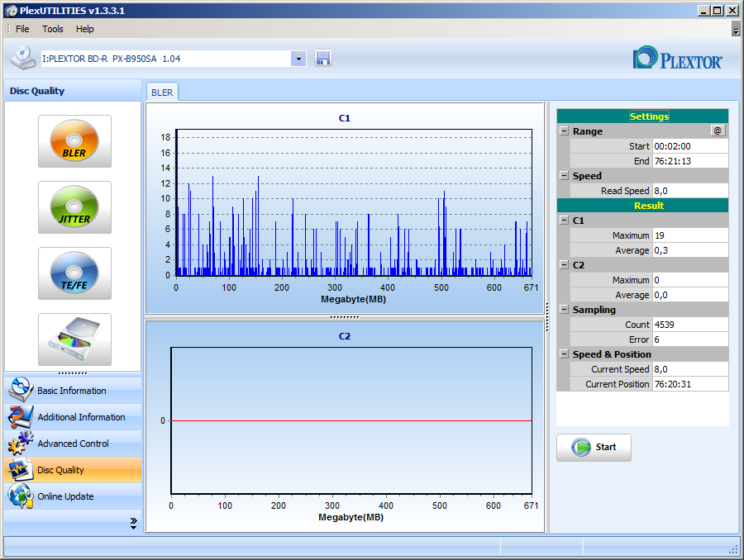The height and width of the screenshot is (560, 744).
Task: Click the Settings header
Action: 642,116
